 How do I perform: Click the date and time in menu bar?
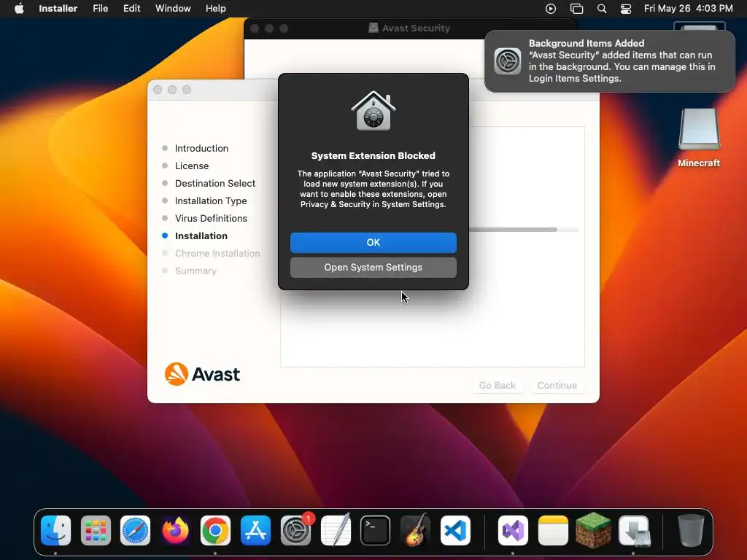tap(688, 9)
